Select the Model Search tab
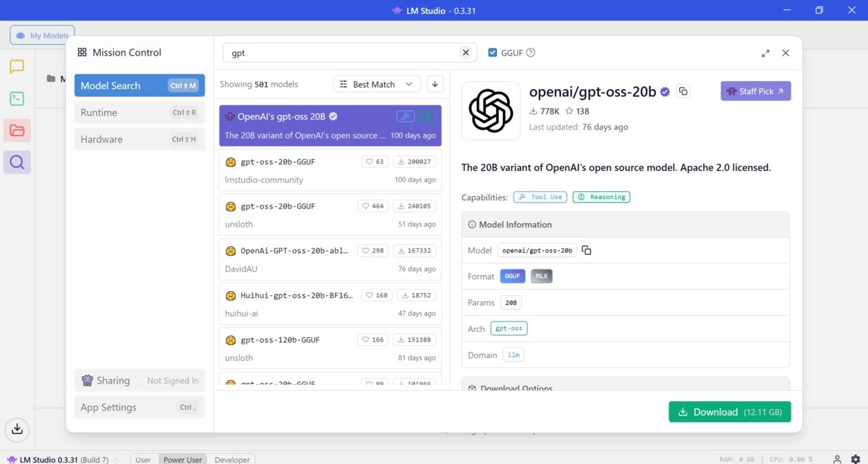 point(140,85)
